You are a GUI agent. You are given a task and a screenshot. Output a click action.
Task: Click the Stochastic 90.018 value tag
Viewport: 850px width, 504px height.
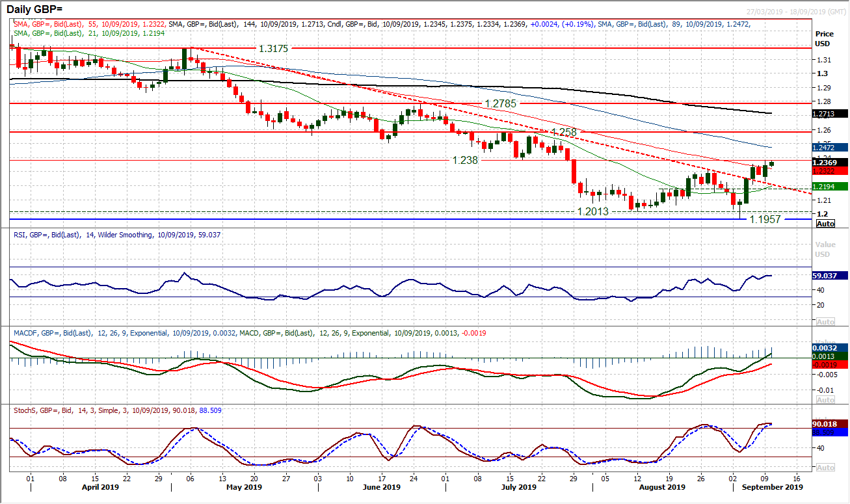click(830, 423)
